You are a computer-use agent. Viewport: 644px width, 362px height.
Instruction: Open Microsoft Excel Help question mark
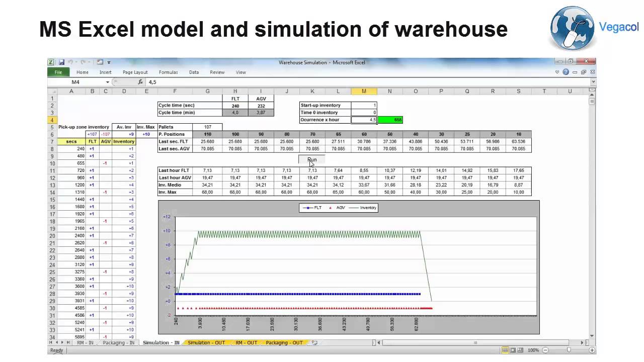coord(566,72)
